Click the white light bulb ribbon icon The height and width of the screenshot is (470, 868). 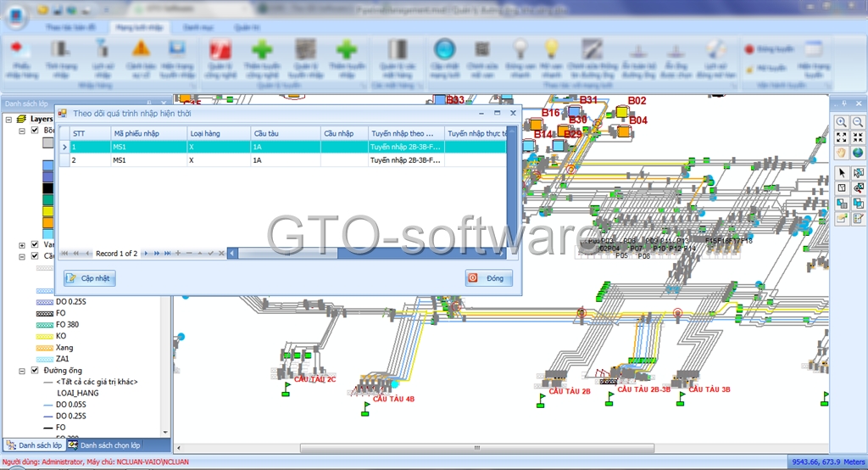520,48
